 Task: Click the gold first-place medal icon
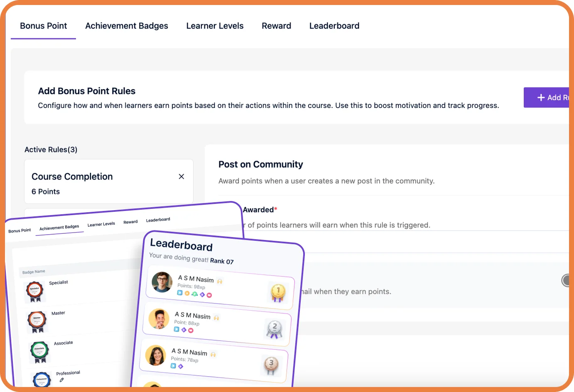pyautogui.click(x=278, y=292)
